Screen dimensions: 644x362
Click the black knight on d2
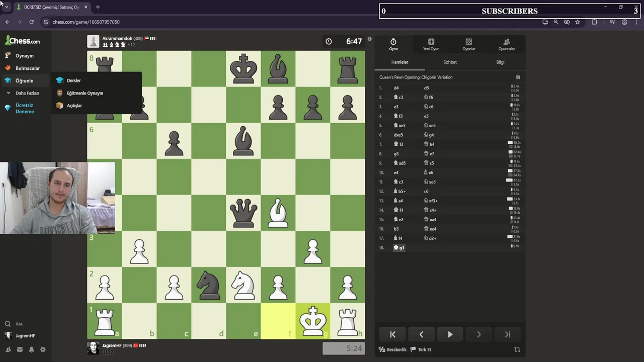pos(208,285)
